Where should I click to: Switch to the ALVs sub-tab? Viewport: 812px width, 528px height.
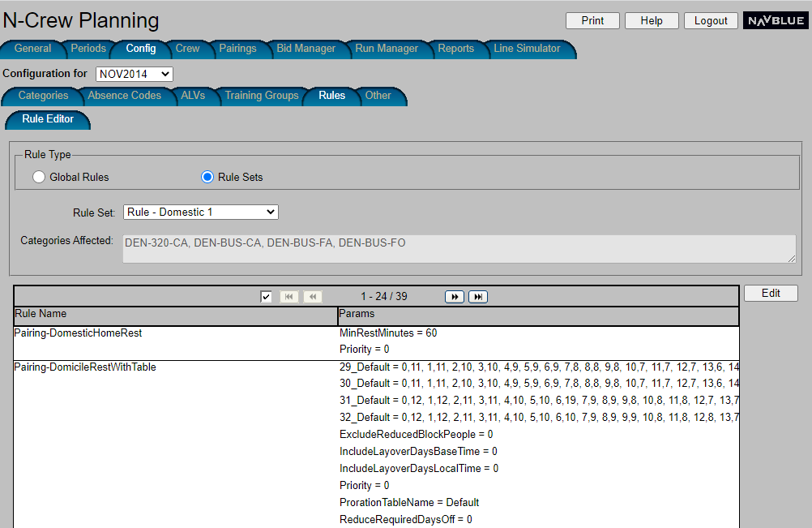(193, 96)
